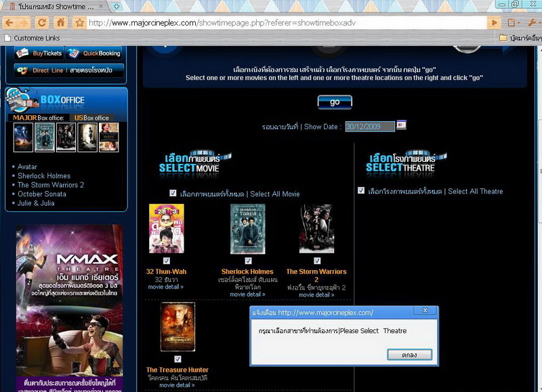
Task: Open the Avatar poster thumbnail in Box Office
Action: (23, 137)
